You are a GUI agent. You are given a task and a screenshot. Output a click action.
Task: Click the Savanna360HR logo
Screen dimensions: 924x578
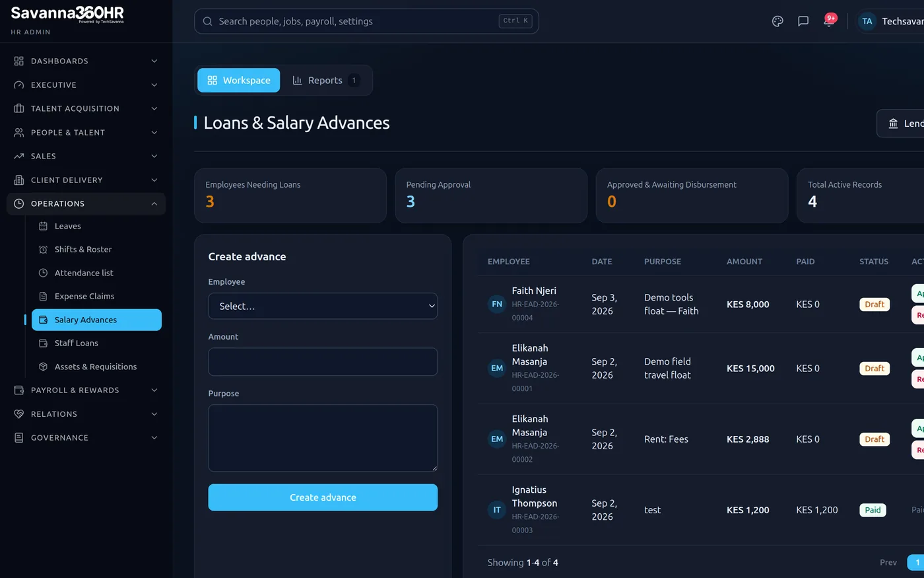point(67,14)
